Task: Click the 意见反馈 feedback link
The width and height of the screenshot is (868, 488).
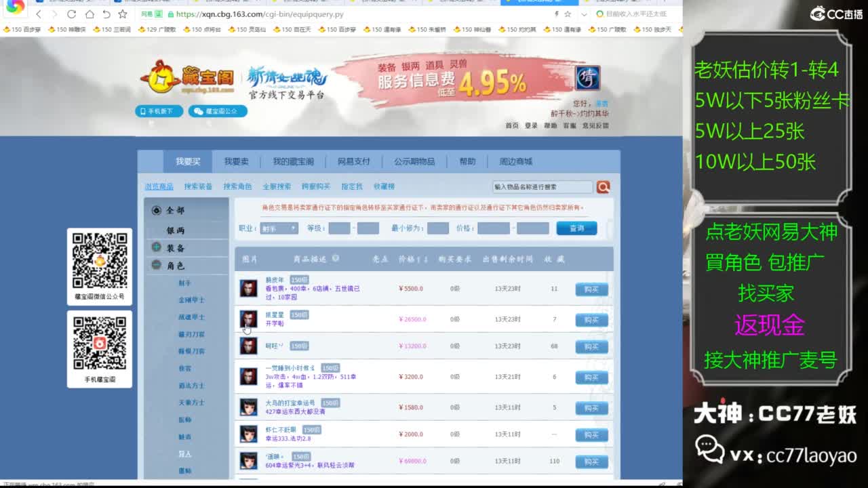Action: tap(595, 125)
